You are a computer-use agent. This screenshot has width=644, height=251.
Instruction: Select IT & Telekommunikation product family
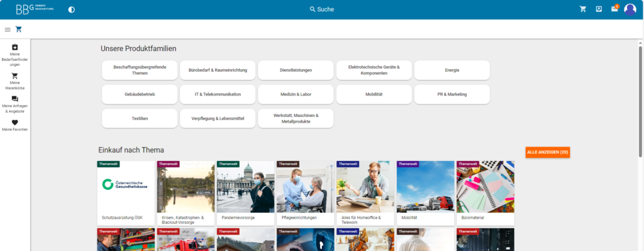(x=218, y=94)
